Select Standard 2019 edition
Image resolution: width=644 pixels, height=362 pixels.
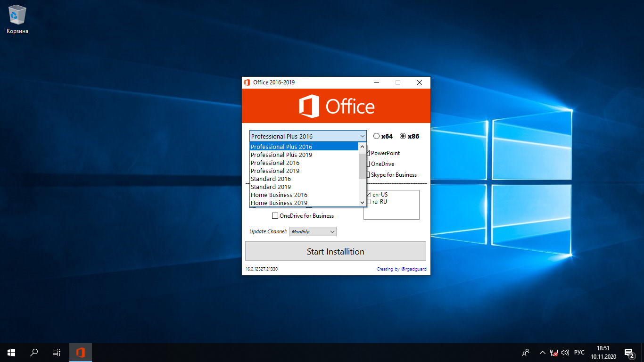[x=304, y=187]
